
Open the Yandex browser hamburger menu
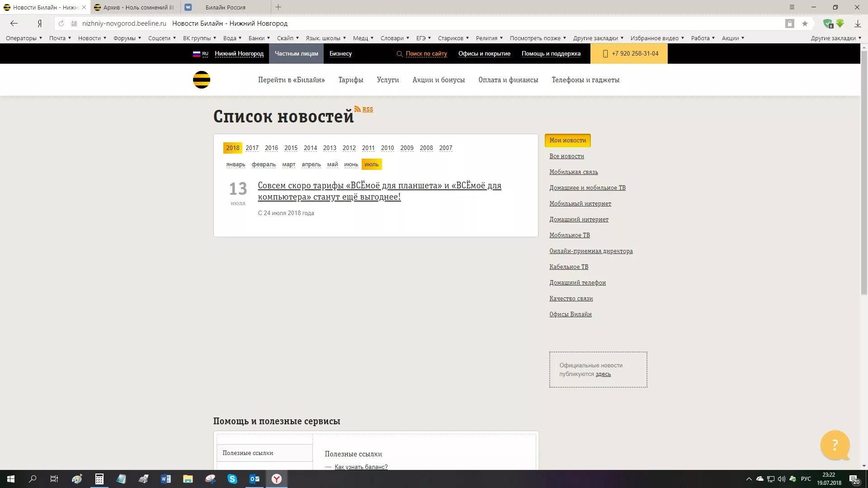coord(792,7)
